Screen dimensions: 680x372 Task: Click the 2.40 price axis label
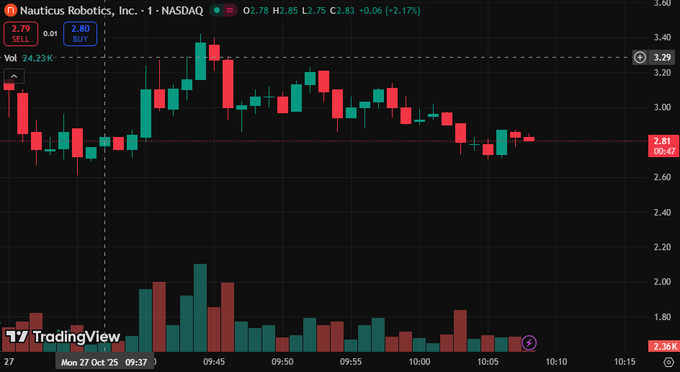pyautogui.click(x=662, y=212)
